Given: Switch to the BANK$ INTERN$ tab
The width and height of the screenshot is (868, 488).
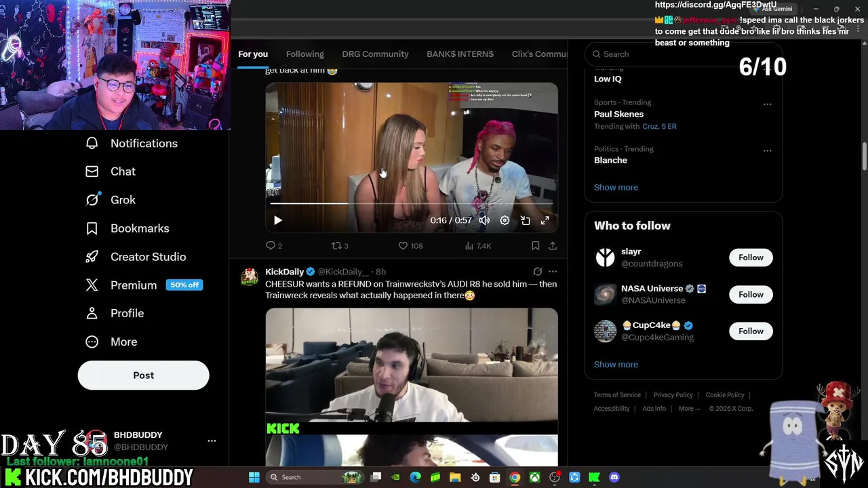Looking at the screenshot, I should click(x=460, y=54).
